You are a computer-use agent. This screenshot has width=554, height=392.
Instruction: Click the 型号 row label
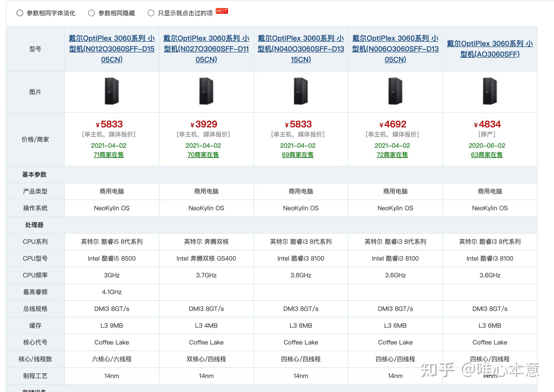pos(35,49)
